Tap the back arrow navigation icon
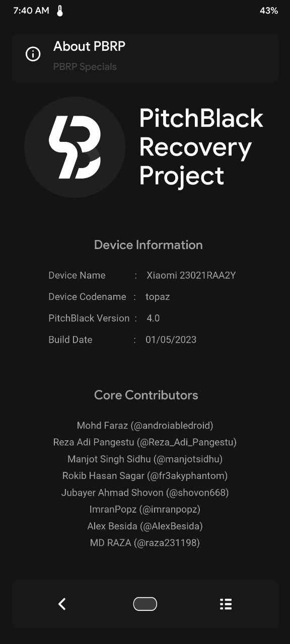The width and height of the screenshot is (290, 644). 62,604
